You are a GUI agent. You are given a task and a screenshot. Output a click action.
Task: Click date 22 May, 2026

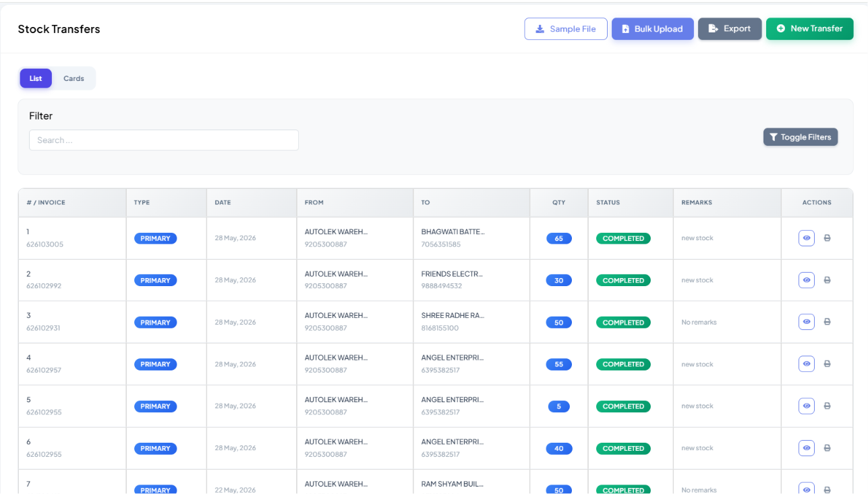point(235,490)
